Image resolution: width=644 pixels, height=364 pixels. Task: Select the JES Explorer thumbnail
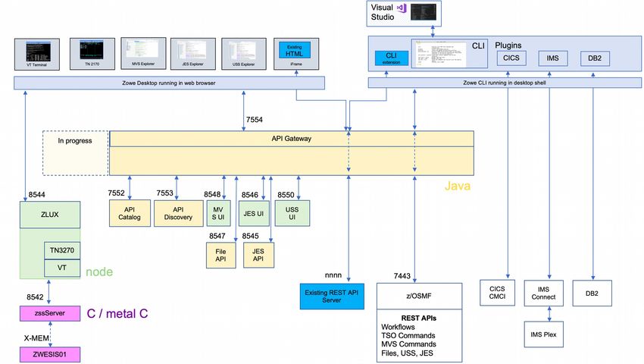coord(193,54)
